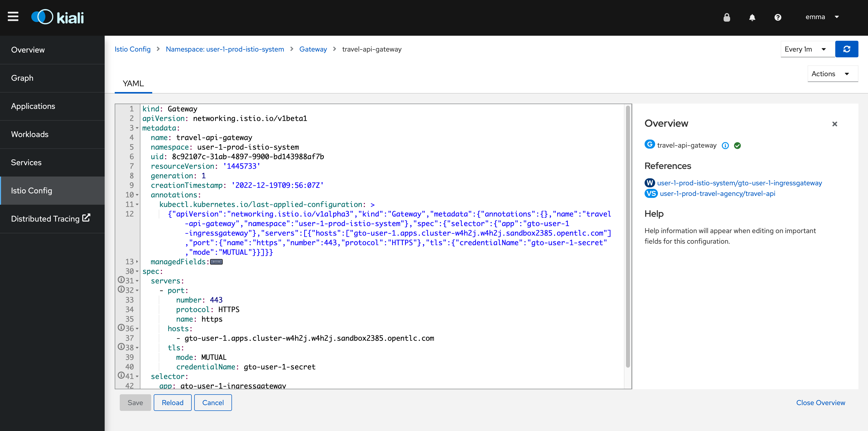Screen dimensions: 868x431
Task: Go to Workloads in the sidebar
Action: (x=30, y=134)
